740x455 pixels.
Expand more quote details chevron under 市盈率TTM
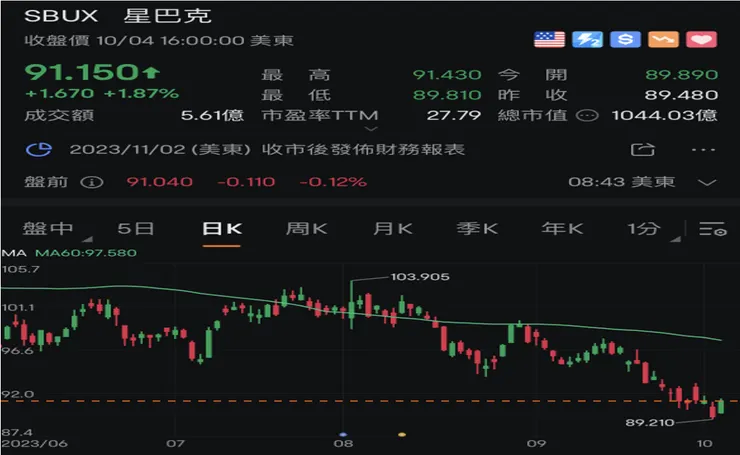(x=371, y=129)
